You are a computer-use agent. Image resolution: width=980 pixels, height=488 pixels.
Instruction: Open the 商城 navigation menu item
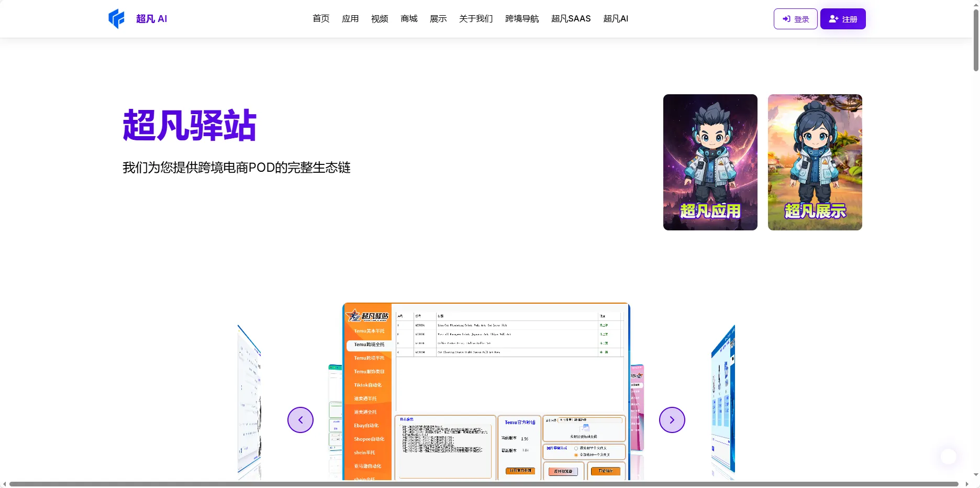(x=408, y=18)
